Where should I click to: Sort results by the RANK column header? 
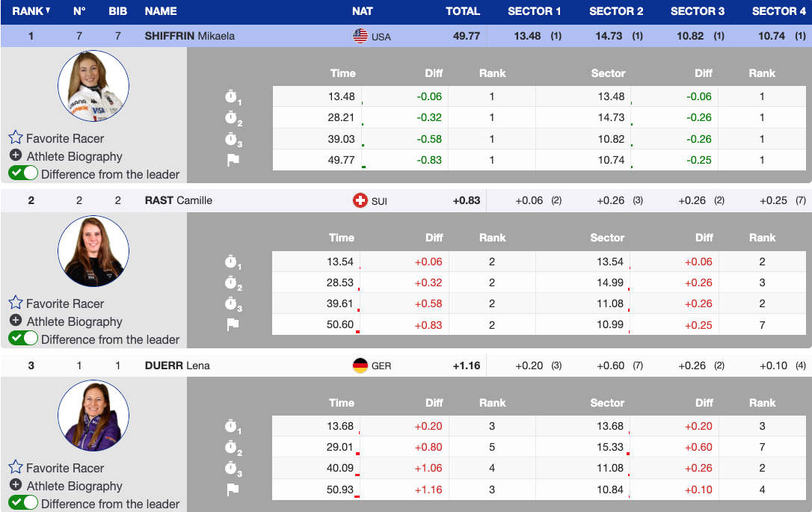coord(31,11)
